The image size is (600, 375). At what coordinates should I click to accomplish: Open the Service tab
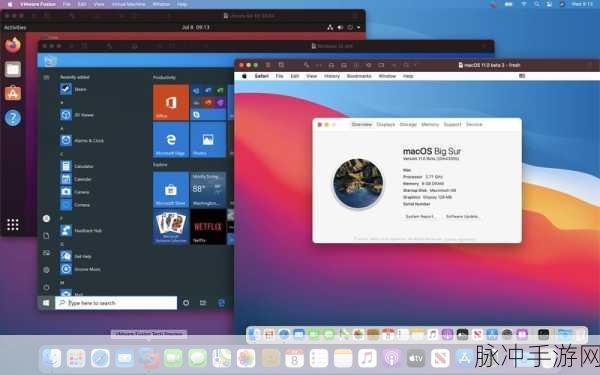pyautogui.click(x=474, y=124)
